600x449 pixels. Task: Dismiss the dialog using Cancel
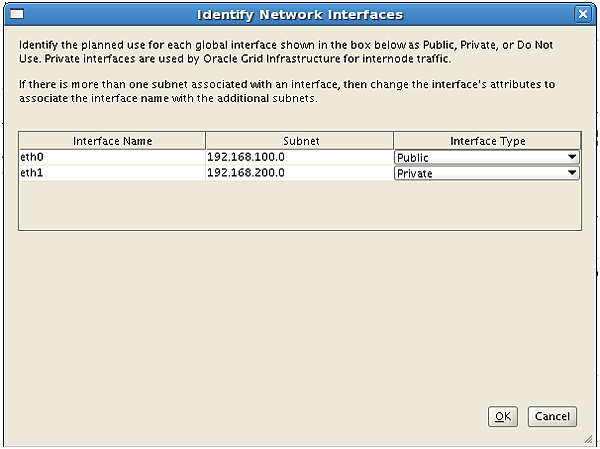click(x=552, y=416)
